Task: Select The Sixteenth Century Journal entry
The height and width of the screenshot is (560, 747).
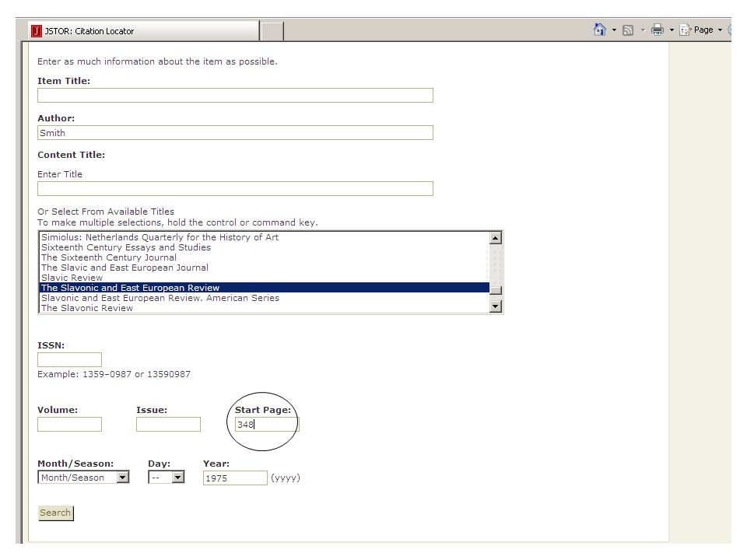Action: (x=265, y=257)
